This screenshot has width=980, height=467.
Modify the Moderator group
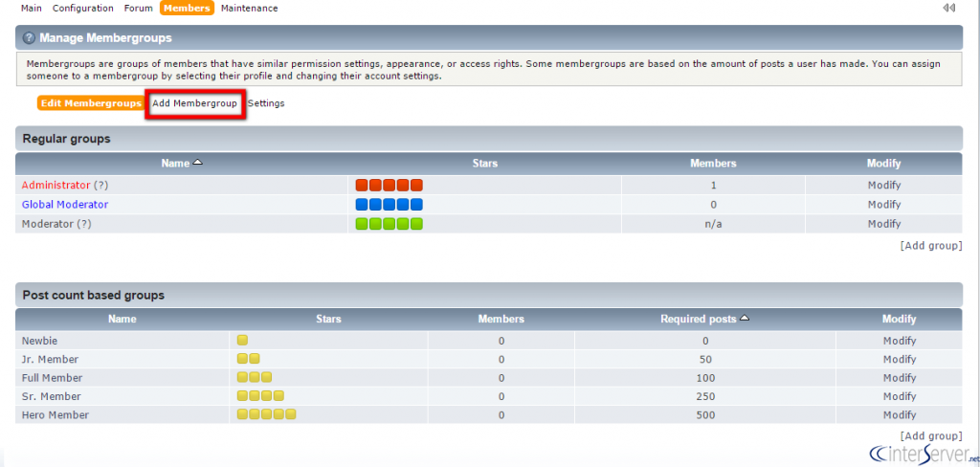click(883, 224)
